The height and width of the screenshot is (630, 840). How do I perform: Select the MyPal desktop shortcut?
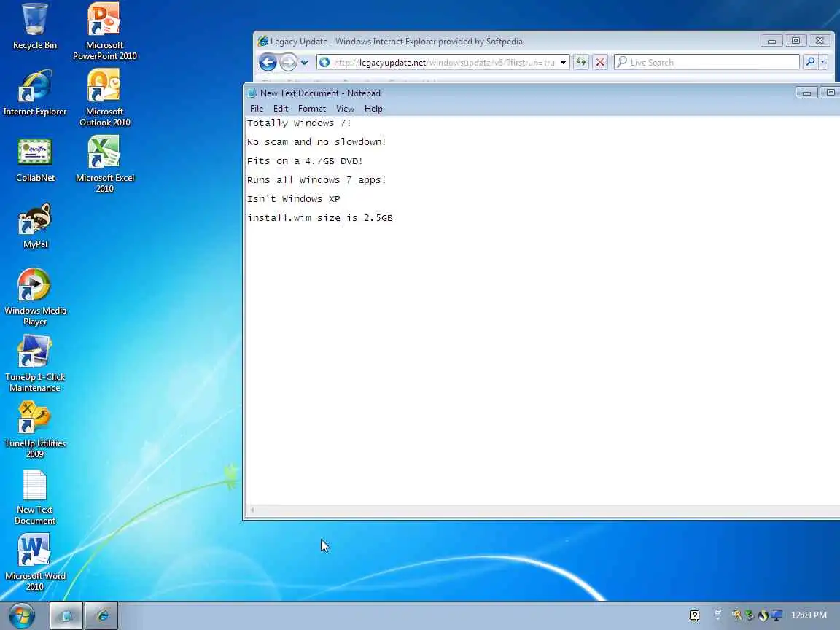(x=35, y=226)
